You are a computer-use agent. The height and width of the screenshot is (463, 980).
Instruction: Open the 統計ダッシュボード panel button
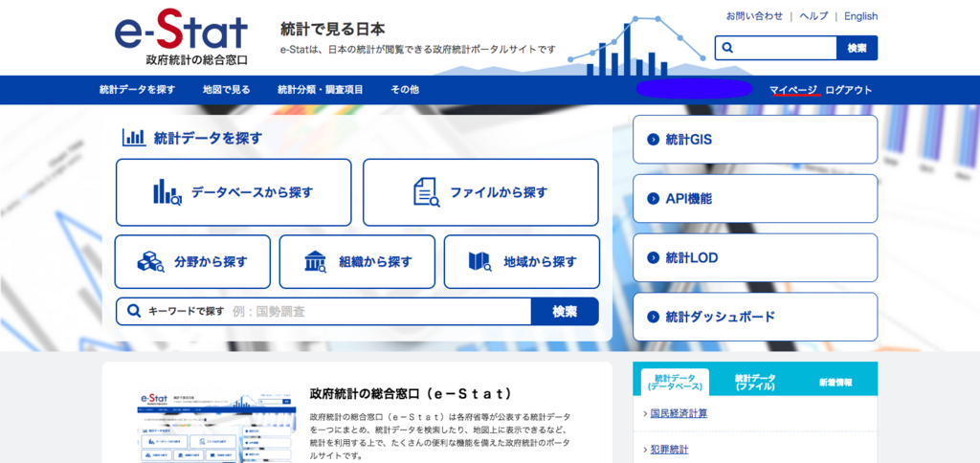point(755,317)
